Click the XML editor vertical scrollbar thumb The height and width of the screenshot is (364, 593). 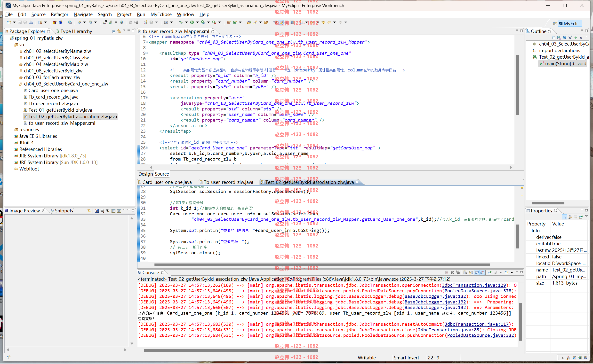(517, 85)
